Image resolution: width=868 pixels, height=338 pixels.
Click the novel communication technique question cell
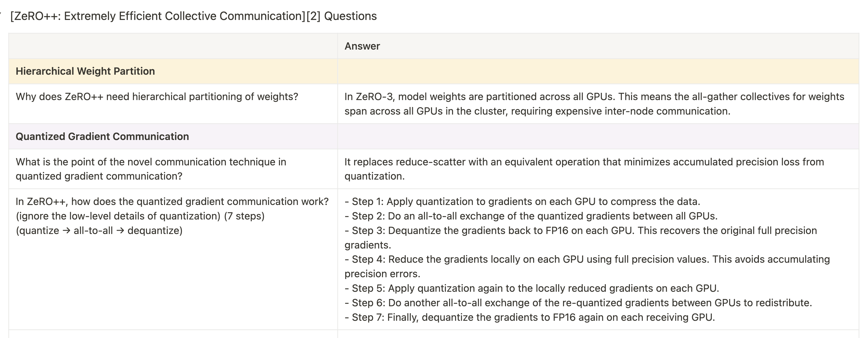pos(173,169)
